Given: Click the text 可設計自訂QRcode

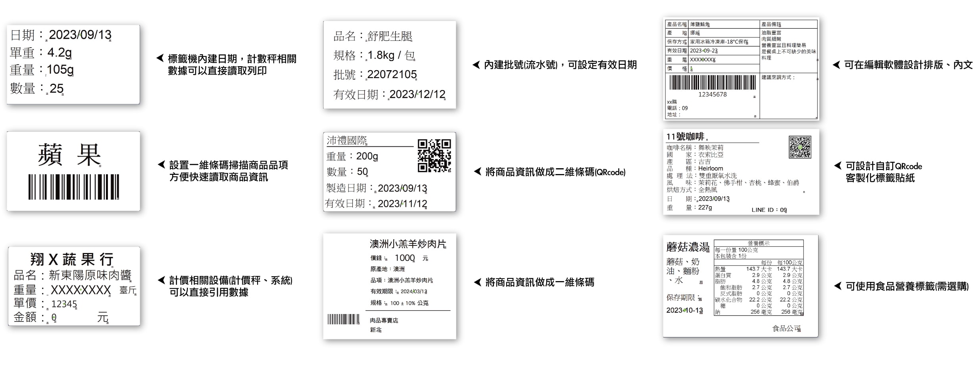Looking at the screenshot, I should 884,166.
